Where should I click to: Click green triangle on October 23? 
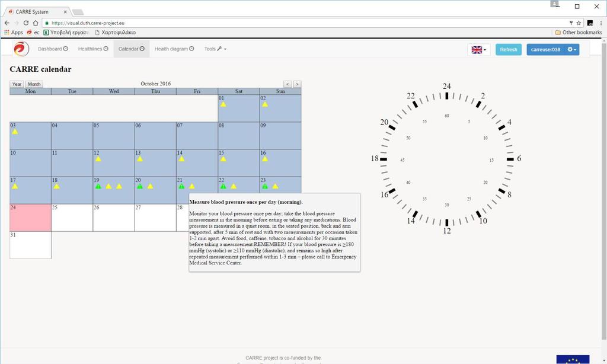[x=265, y=186]
